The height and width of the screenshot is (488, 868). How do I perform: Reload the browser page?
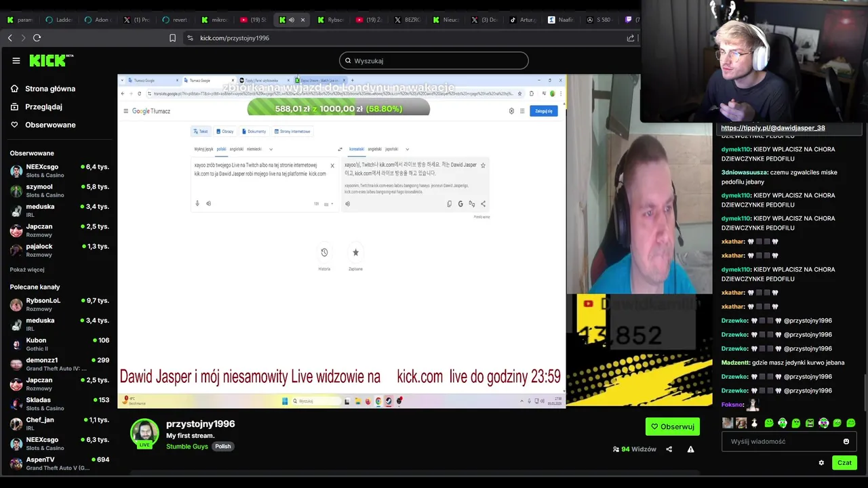[x=37, y=38]
